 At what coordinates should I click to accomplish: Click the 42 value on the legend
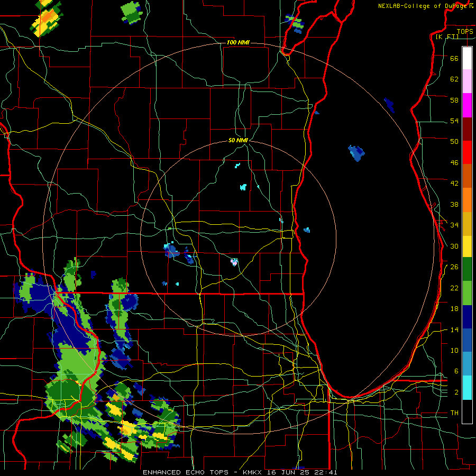coord(454,184)
